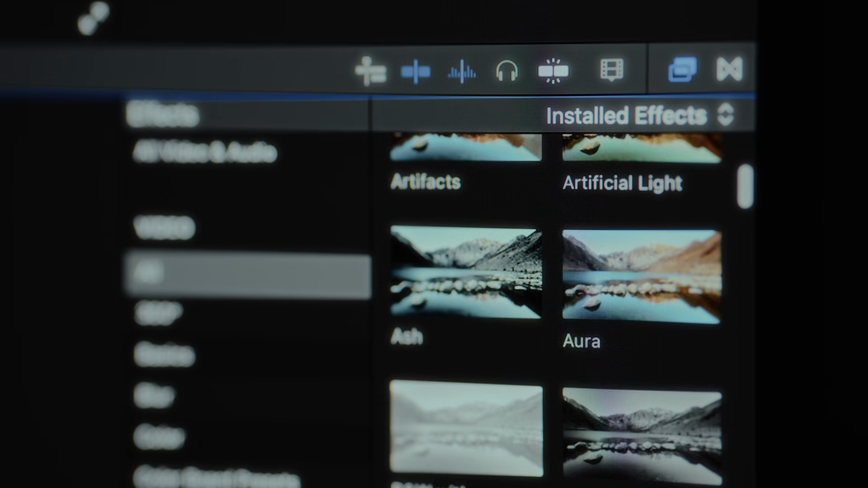868x488 pixels.
Task: Toggle audio skimming waveform icon
Action: (462, 71)
